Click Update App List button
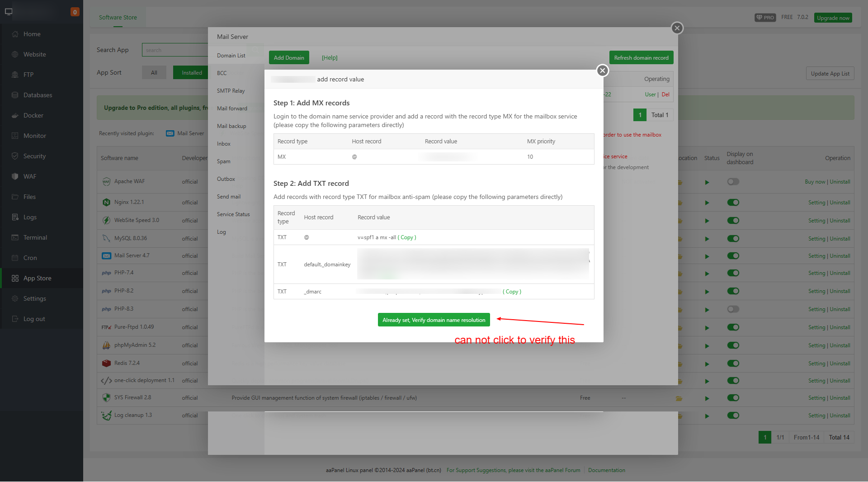 830,74
